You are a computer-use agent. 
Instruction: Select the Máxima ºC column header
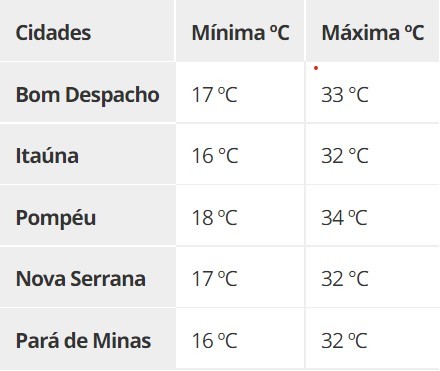point(373,33)
